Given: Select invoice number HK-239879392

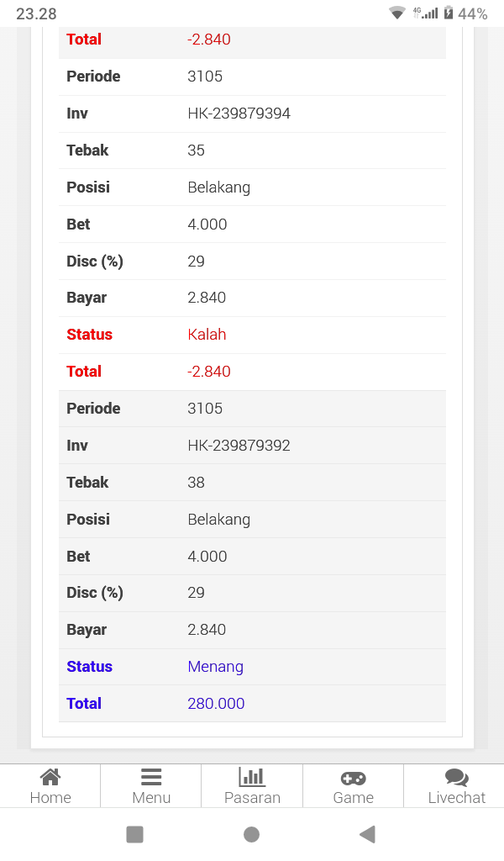Looking at the screenshot, I should (x=239, y=446).
